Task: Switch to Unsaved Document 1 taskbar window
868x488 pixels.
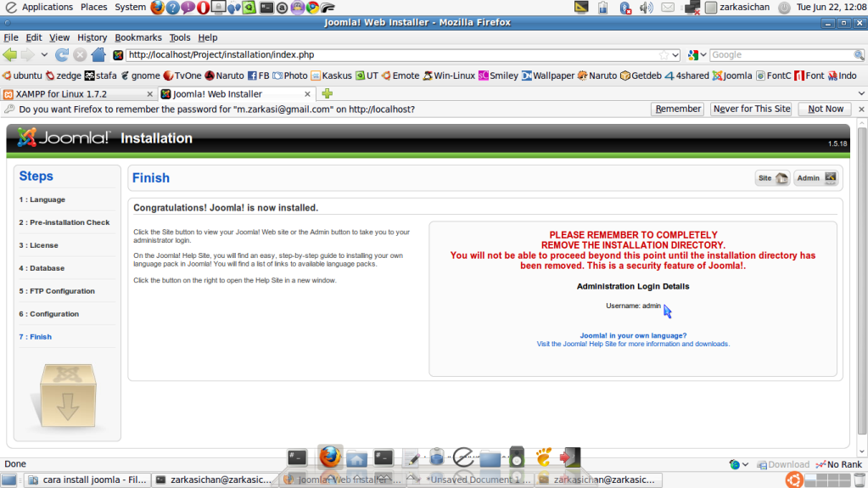Action: tap(472, 480)
